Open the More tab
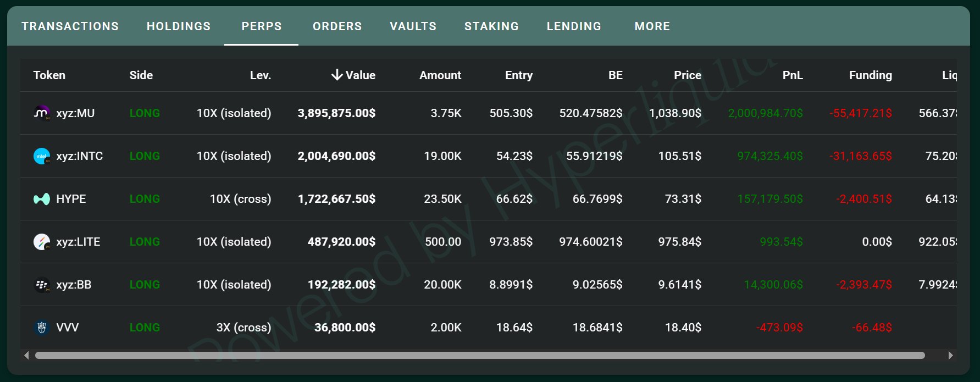This screenshot has height=382, width=980. click(x=652, y=26)
